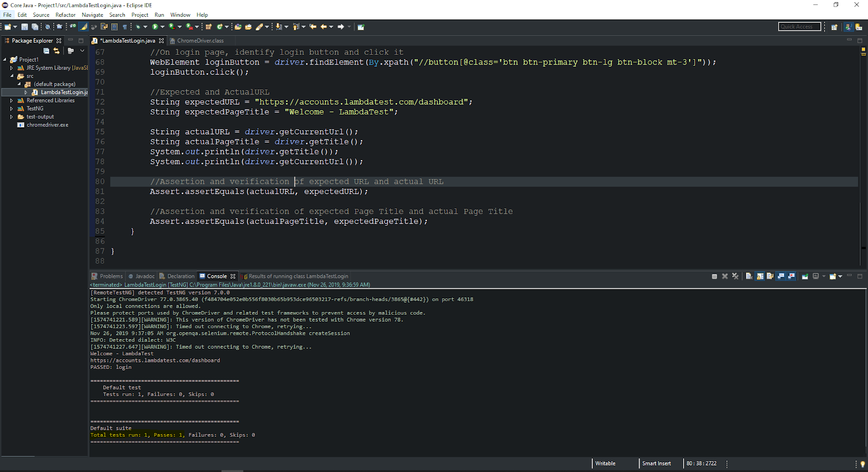Image resolution: width=868 pixels, height=472 pixels.
Task: Open the ChromeDriver.class editor tab
Action: (200, 41)
